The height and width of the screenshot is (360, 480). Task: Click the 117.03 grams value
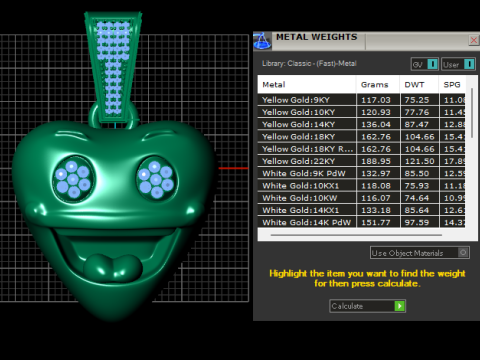coord(376,100)
